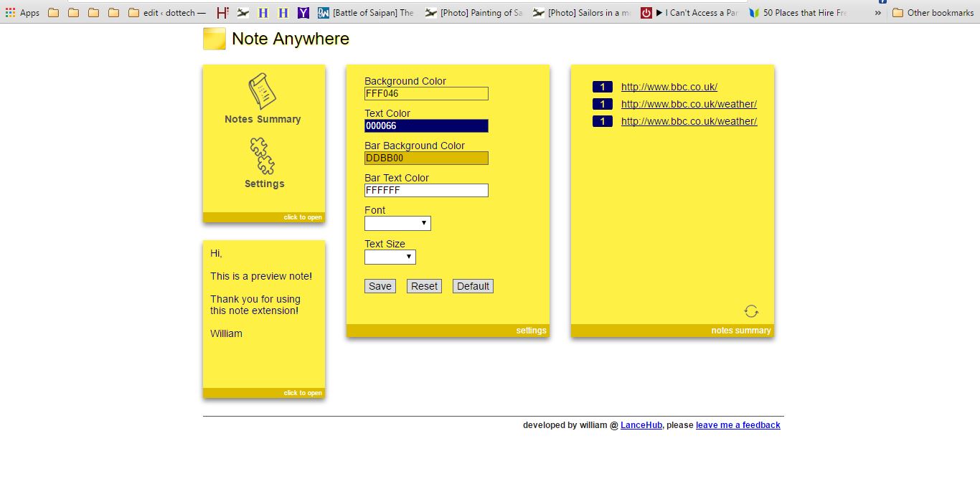Expand the Text Size dropdown
Viewport: 980px width, 484px height.
[390, 257]
